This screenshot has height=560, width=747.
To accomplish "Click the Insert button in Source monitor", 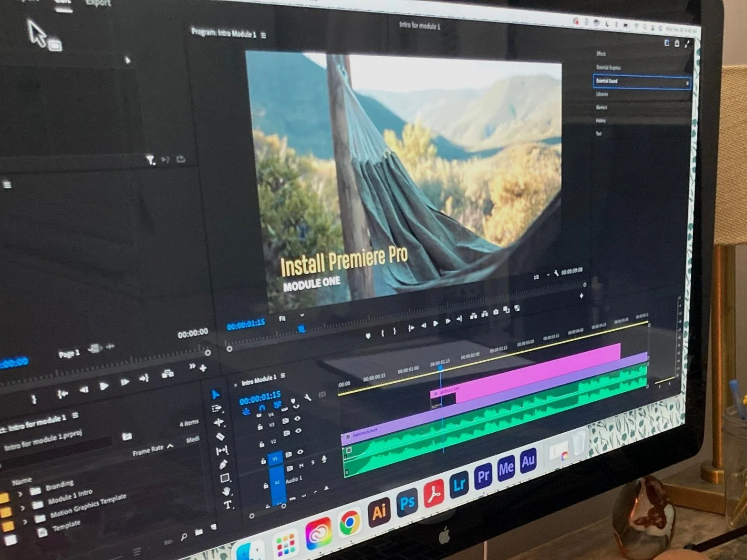I will [167, 374].
